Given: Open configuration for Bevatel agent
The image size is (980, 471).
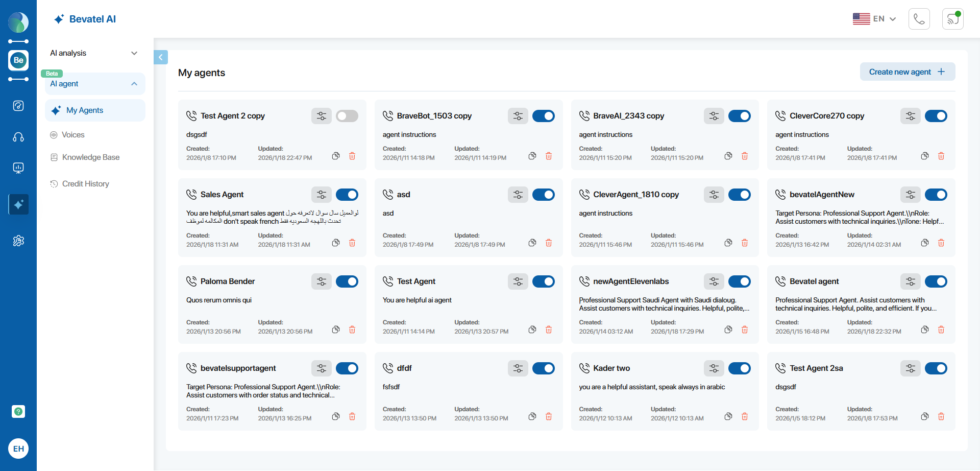Looking at the screenshot, I should 910,281.
